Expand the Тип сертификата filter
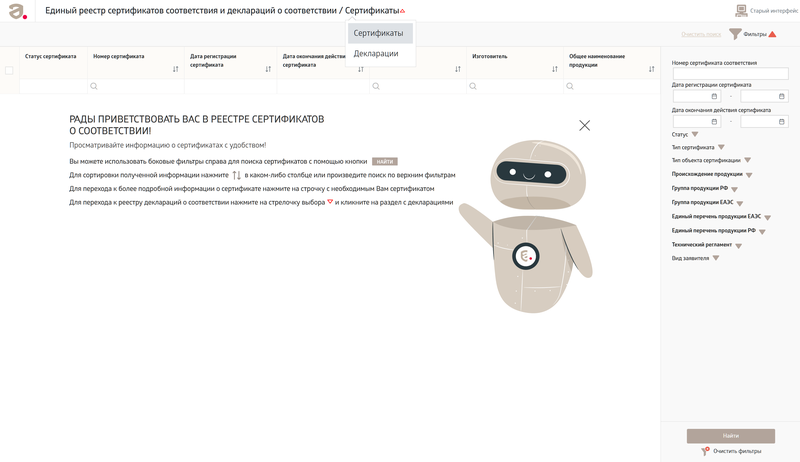The height and width of the screenshot is (462, 800). click(x=721, y=147)
